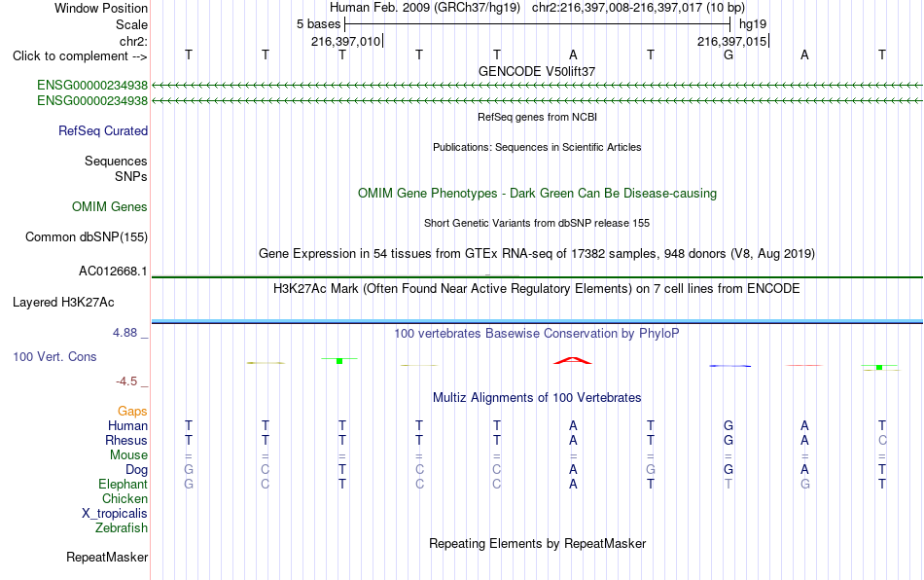
Task: Click the G base in the reference sequence row
Action: pos(729,54)
